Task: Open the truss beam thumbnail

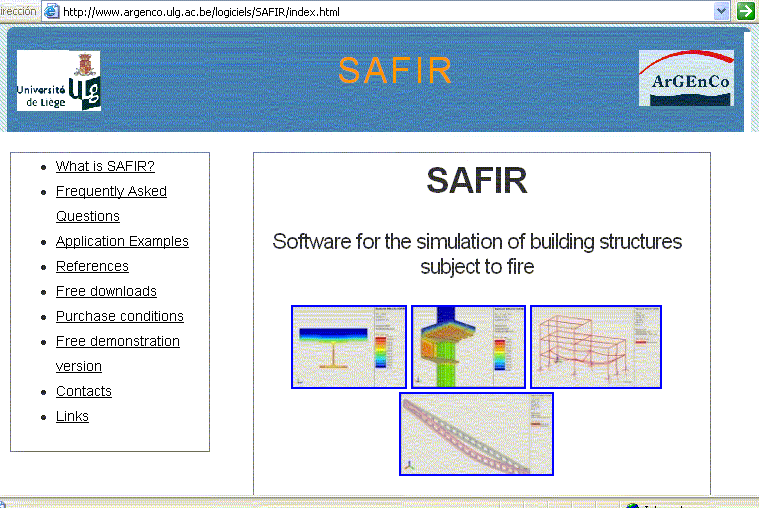Action: coord(476,434)
